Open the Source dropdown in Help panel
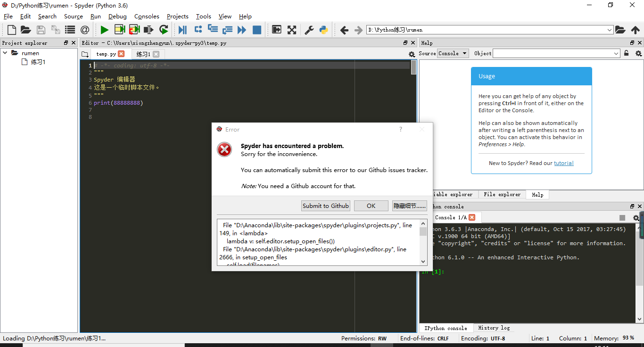Image resolution: width=644 pixels, height=347 pixels. click(x=452, y=53)
